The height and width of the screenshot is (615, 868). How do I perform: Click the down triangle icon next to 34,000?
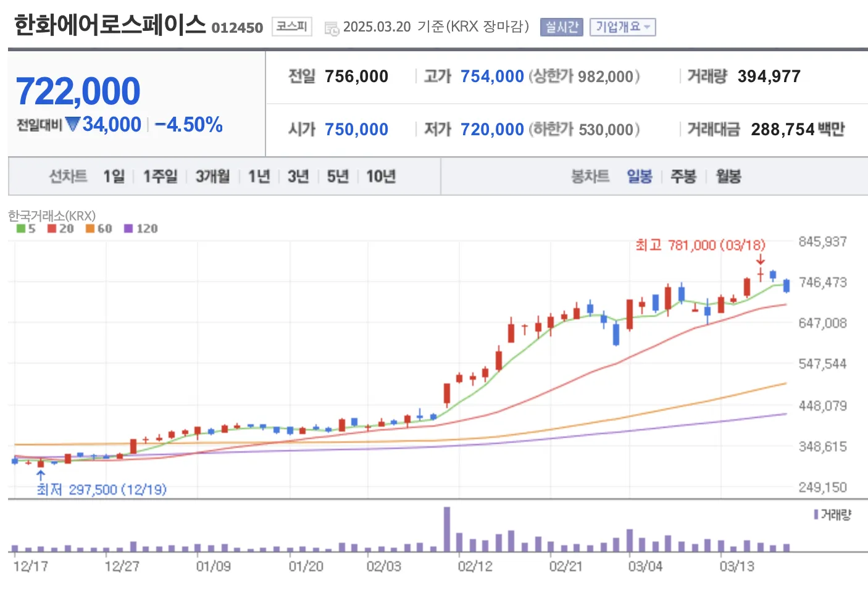(x=73, y=124)
